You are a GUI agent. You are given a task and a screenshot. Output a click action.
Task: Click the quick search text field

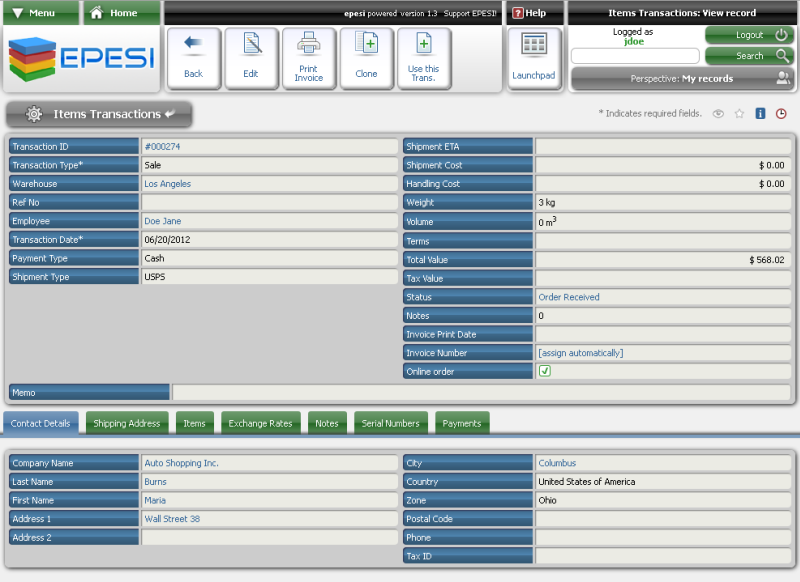tap(635, 56)
